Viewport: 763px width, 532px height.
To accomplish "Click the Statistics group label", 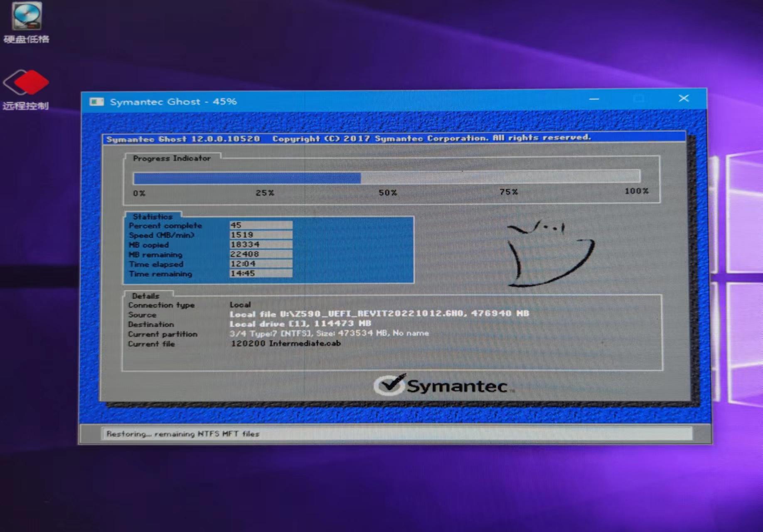I will pyautogui.click(x=153, y=217).
